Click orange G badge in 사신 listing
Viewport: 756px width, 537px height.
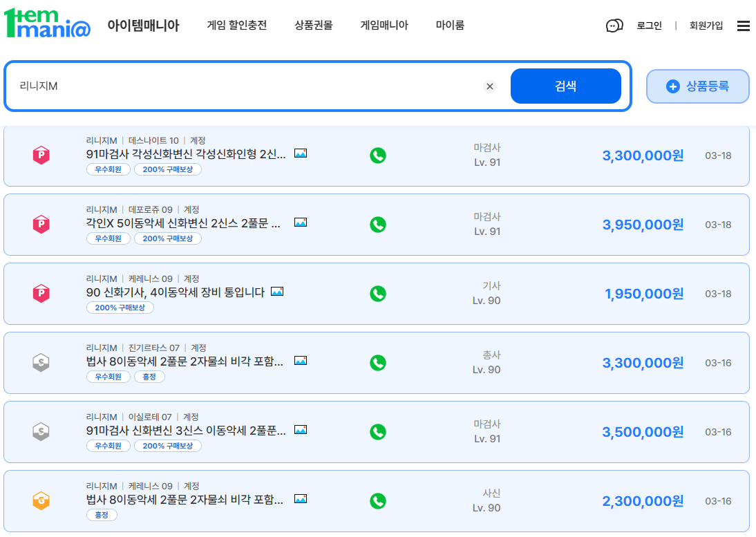point(41,500)
